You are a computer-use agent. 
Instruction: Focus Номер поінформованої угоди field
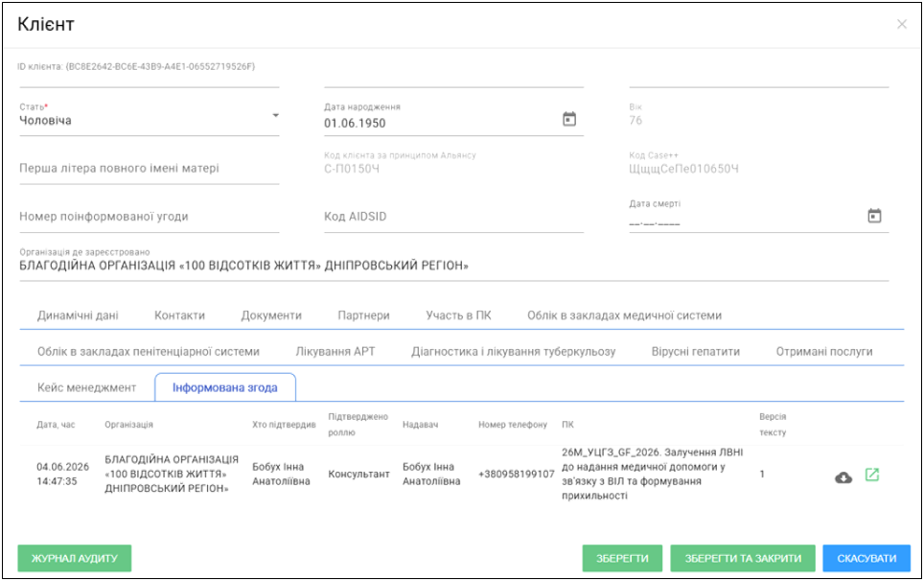tap(150, 217)
